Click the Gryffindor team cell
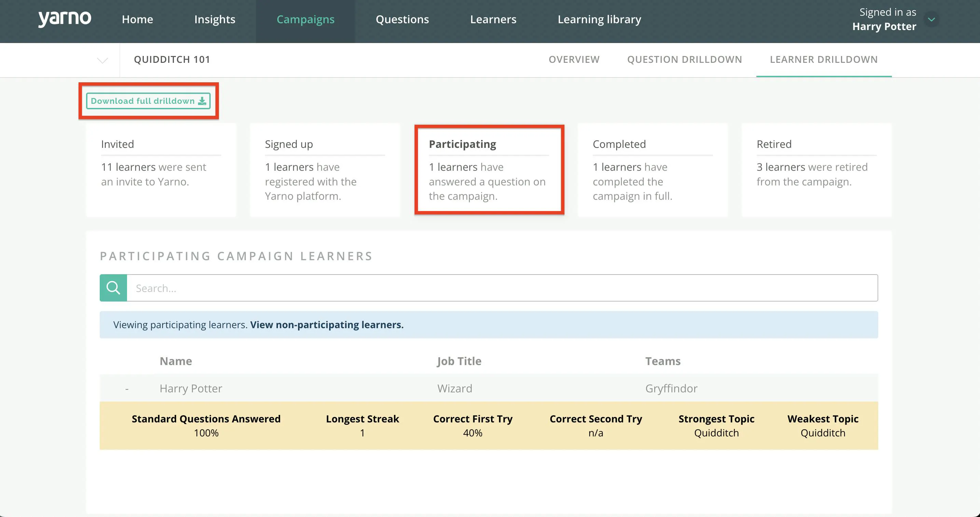 click(671, 388)
